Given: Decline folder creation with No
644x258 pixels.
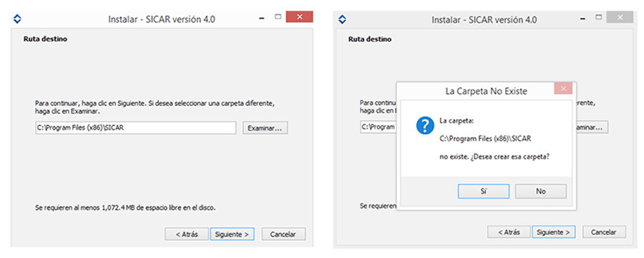Looking at the screenshot, I should [x=540, y=191].
